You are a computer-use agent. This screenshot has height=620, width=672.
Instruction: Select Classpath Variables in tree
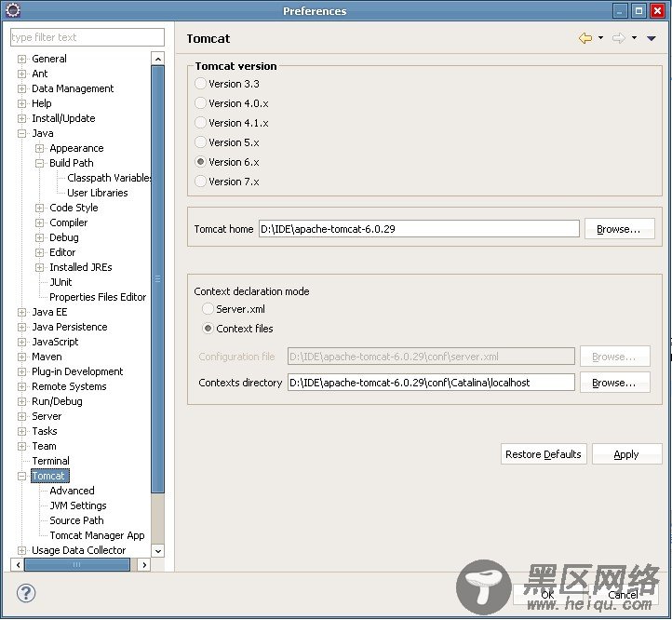tap(109, 178)
